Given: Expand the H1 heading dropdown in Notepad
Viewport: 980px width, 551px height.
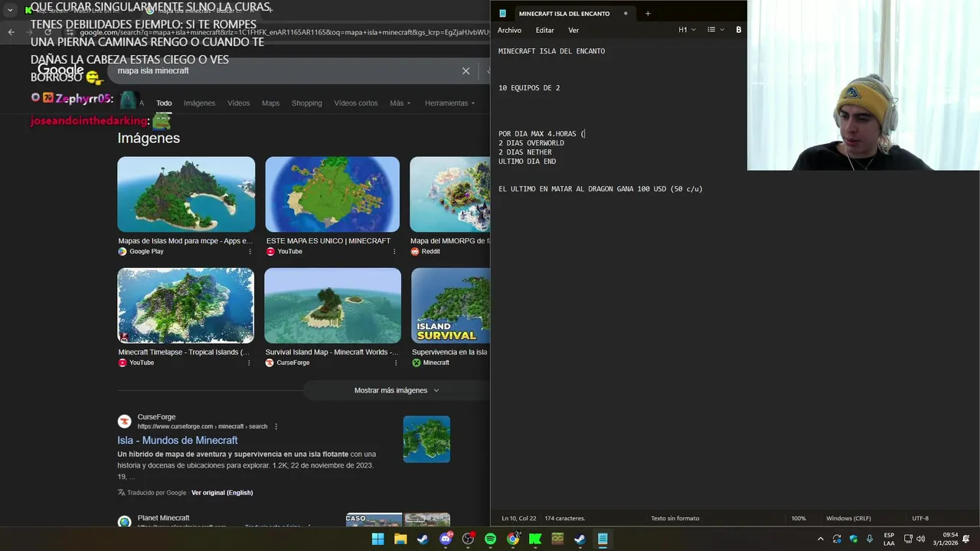Looking at the screenshot, I should 687,30.
